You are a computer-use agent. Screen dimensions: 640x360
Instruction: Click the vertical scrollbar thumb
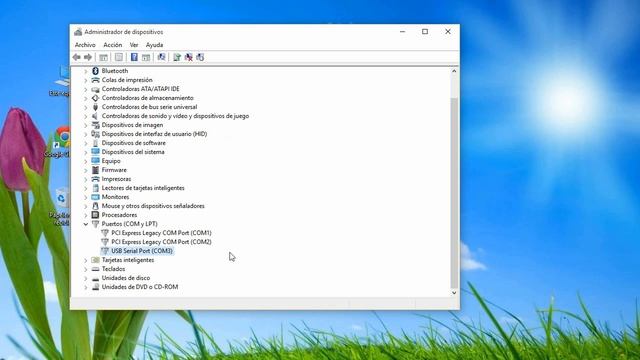[x=454, y=193]
